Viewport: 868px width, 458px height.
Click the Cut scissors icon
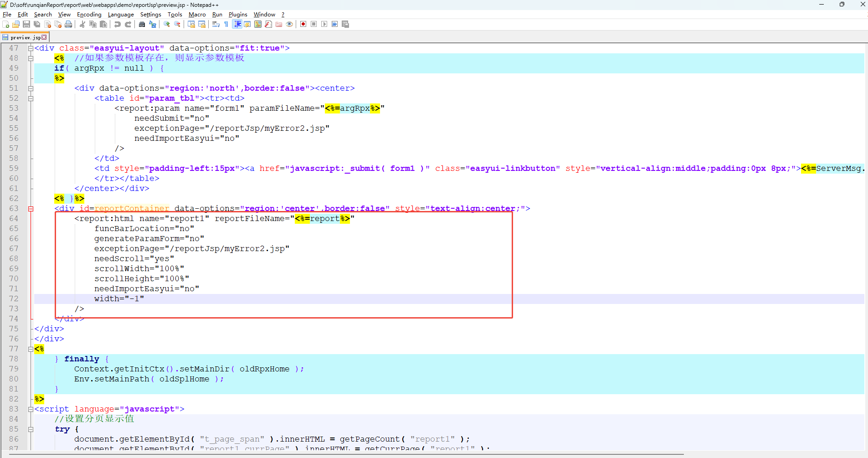coord(82,24)
